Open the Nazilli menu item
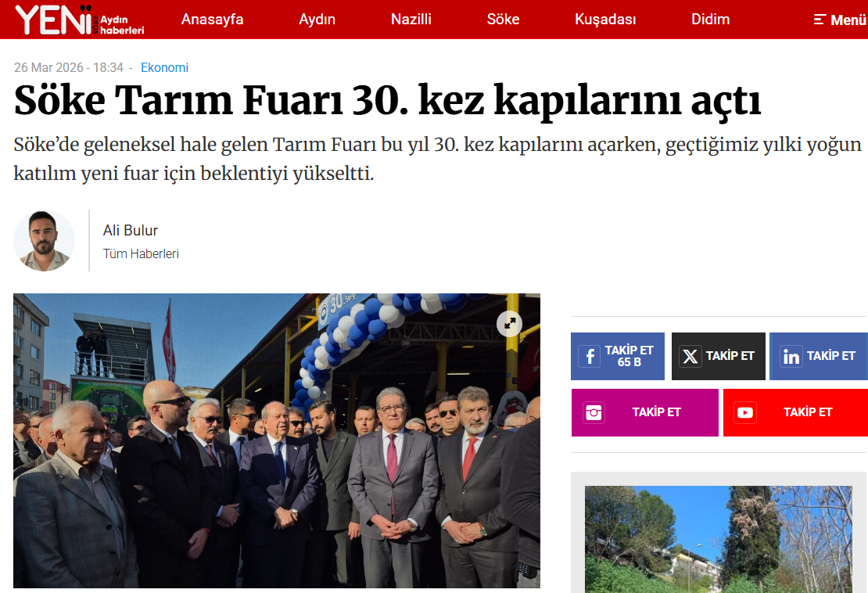 click(x=411, y=20)
